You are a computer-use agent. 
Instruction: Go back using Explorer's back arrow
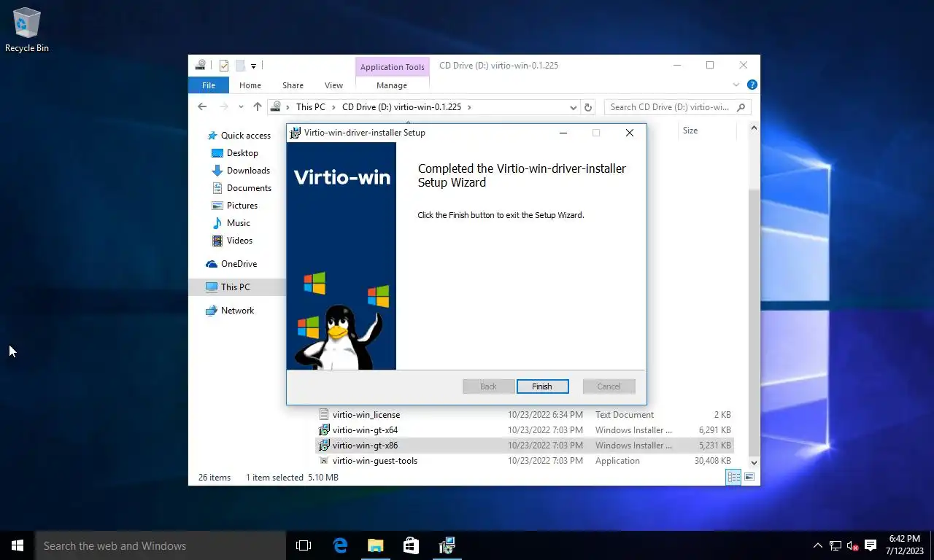pyautogui.click(x=202, y=106)
